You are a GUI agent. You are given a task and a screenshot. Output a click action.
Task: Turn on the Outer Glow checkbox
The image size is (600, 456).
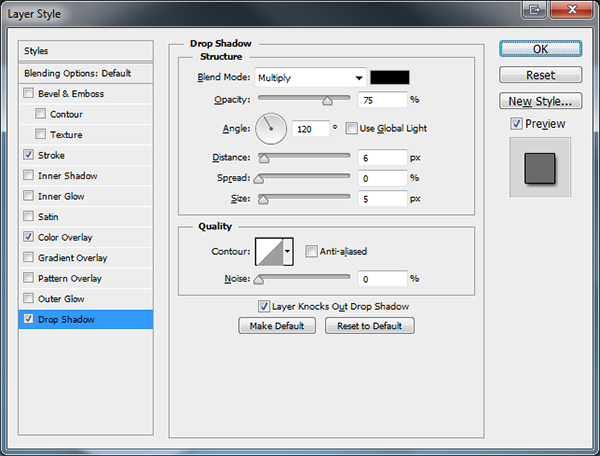[28, 298]
